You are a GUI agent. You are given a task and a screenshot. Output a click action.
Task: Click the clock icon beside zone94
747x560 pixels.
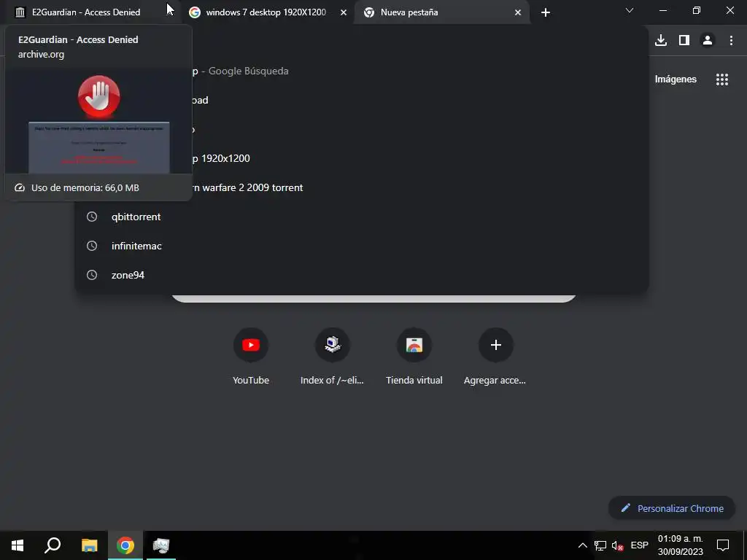(x=92, y=275)
